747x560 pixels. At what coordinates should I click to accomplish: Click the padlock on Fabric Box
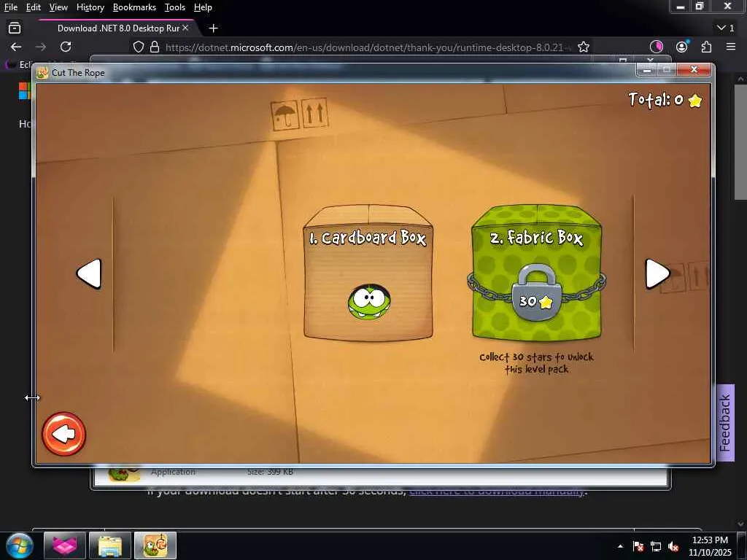coord(537,292)
